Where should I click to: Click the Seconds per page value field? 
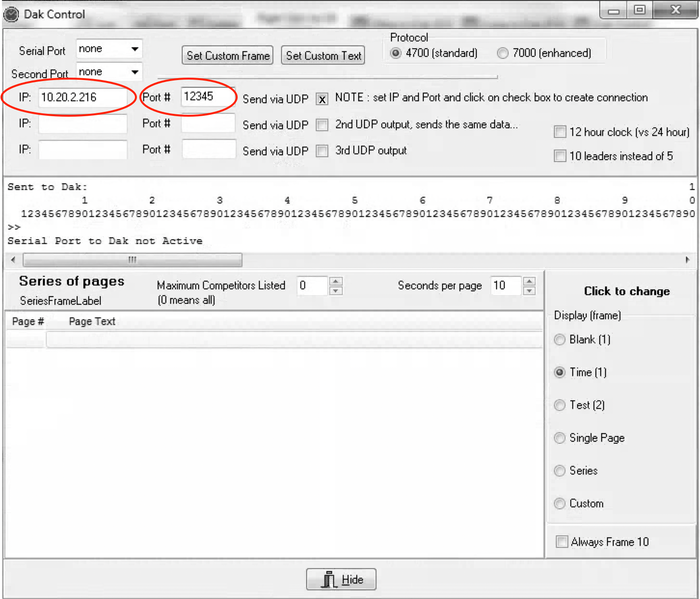(x=506, y=286)
